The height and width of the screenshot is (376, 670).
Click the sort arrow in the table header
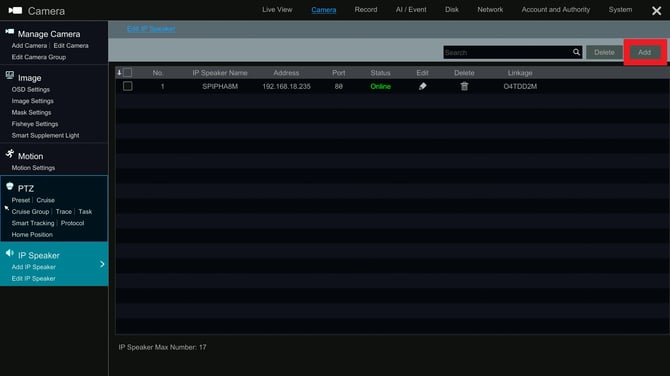119,73
